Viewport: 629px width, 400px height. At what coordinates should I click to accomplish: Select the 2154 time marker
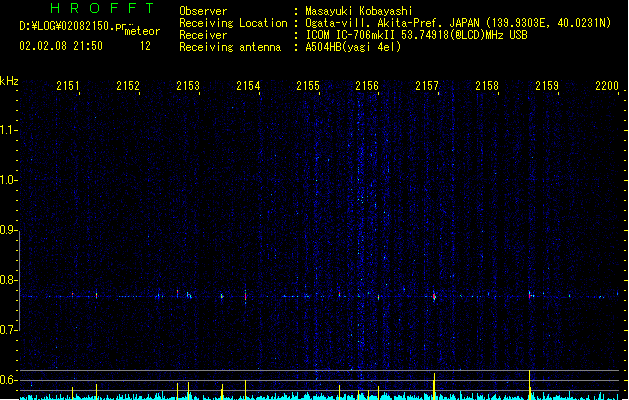point(248,85)
